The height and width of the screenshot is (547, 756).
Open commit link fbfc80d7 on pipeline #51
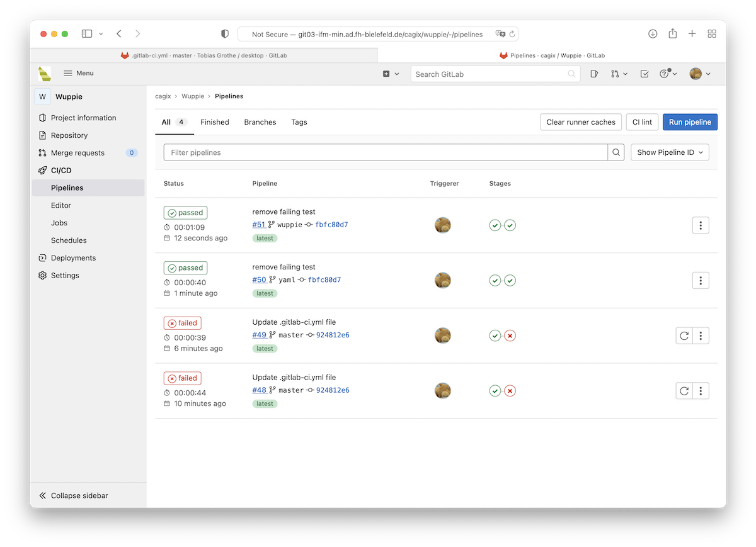click(x=331, y=225)
